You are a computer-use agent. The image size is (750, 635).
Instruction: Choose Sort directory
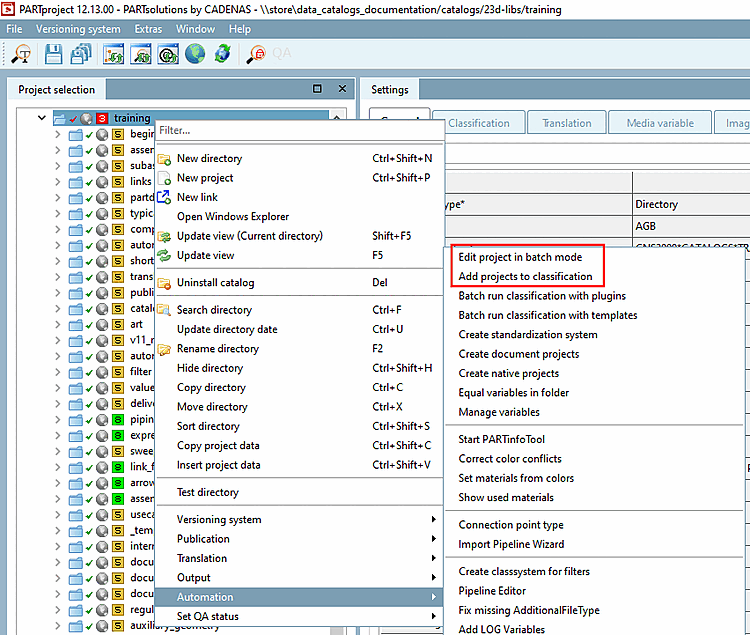pos(208,427)
